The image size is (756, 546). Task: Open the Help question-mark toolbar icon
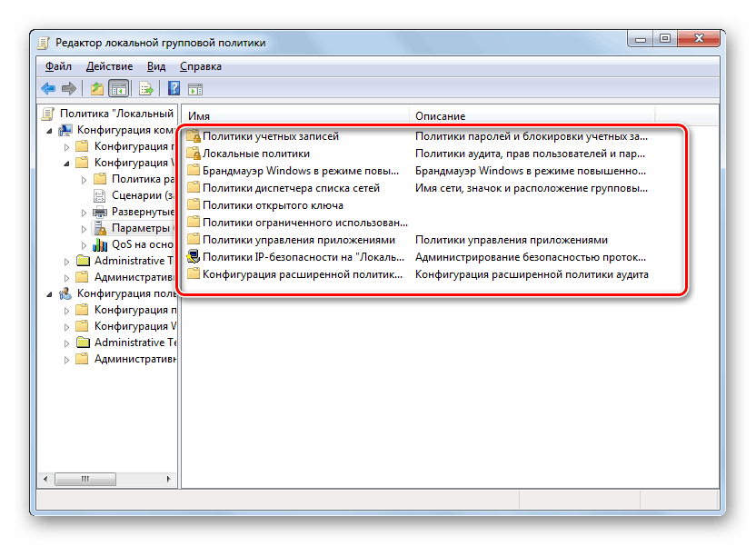(x=174, y=88)
